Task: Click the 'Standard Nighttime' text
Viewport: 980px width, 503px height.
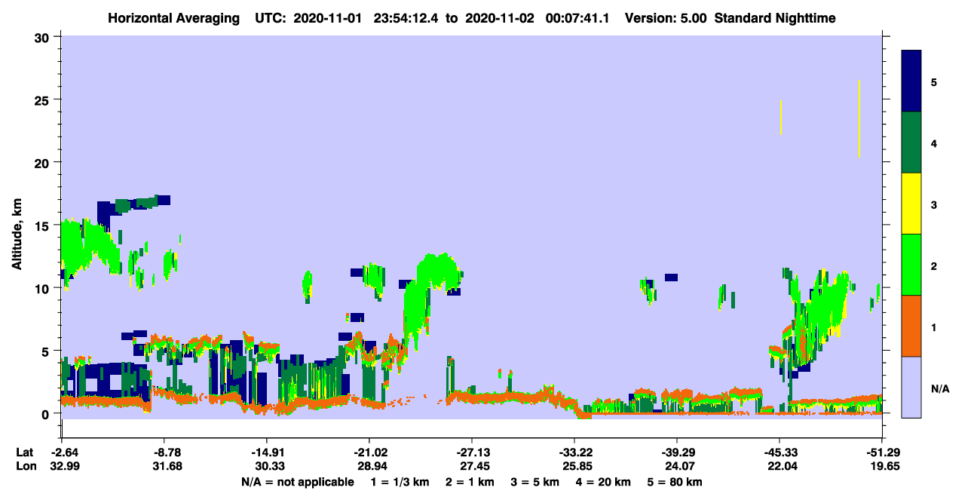Action: point(775,17)
